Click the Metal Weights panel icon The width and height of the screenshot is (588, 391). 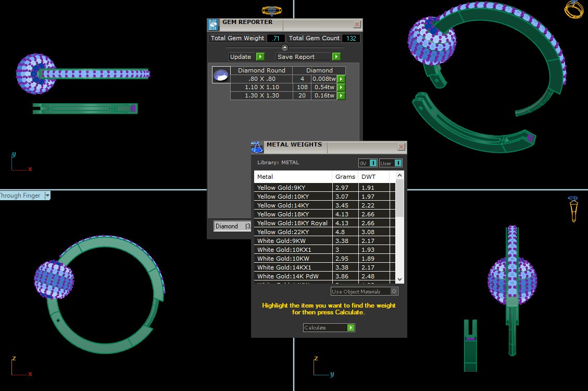(x=257, y=147)
